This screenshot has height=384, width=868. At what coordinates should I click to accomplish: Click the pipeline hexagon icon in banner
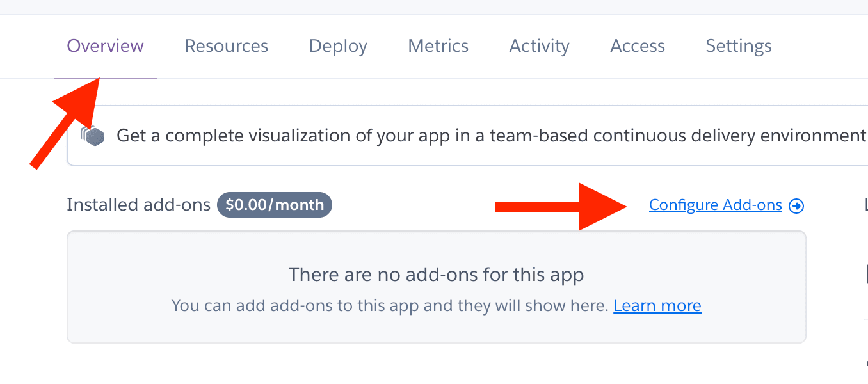92,136
